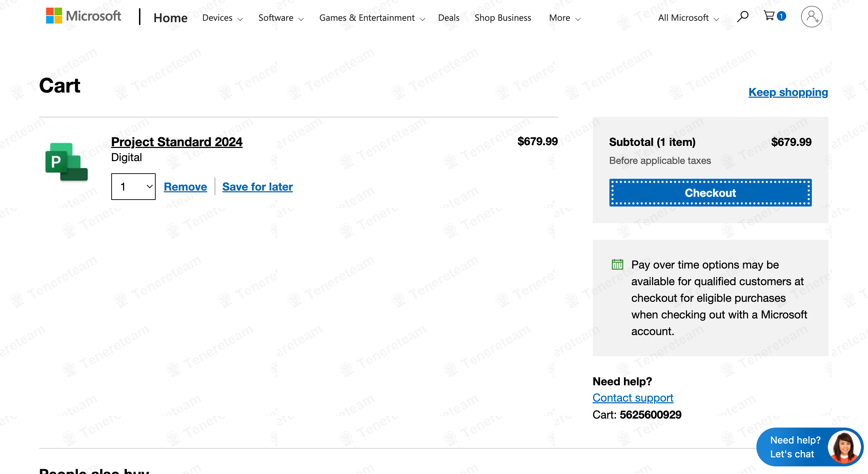The height and width of the screenshot is (474, 868).
Task: Expand the More menu
Action: [x=564, y=18]
